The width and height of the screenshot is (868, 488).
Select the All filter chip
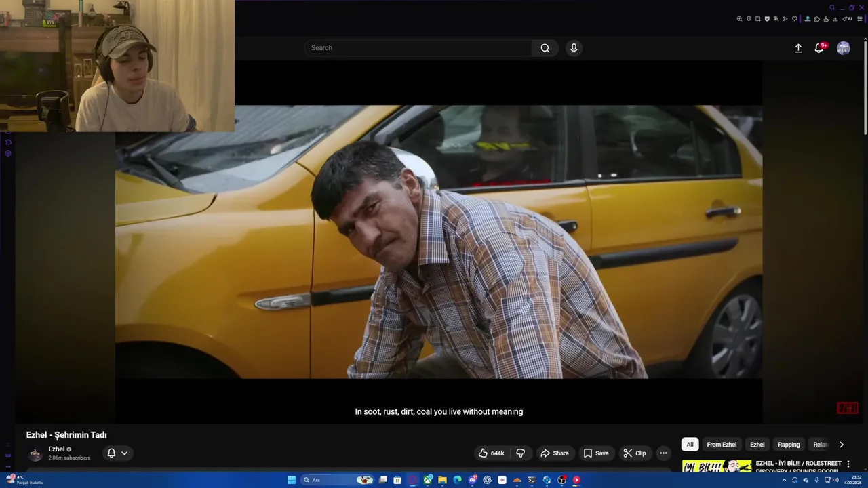pyautogui.click(x=690, y=445)
